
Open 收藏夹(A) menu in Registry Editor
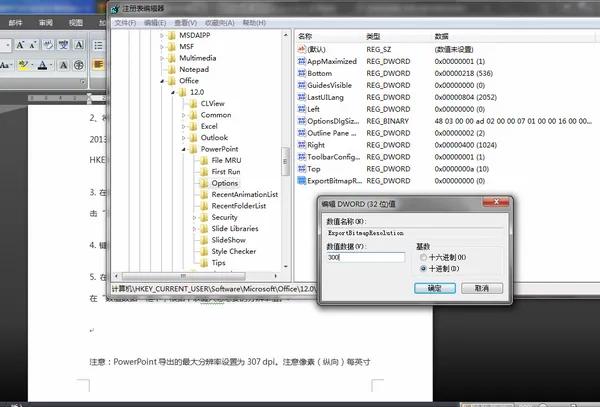click(220, 23)
